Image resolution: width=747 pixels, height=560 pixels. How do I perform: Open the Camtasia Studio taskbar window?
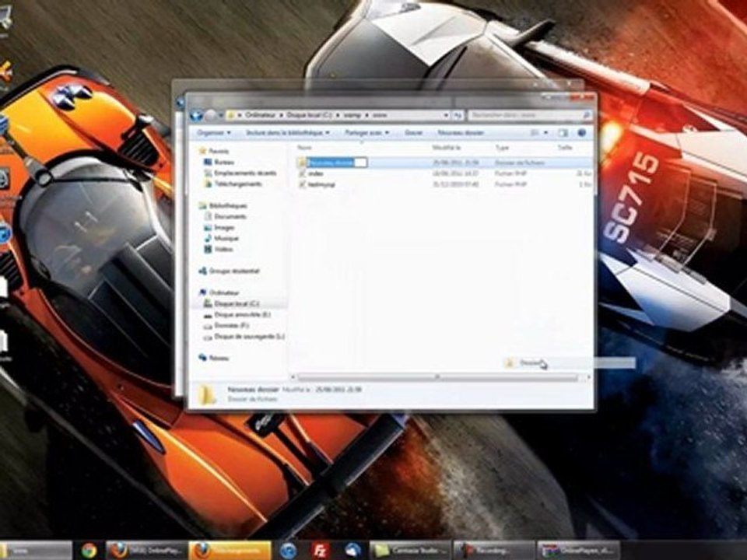pos(411,551)
